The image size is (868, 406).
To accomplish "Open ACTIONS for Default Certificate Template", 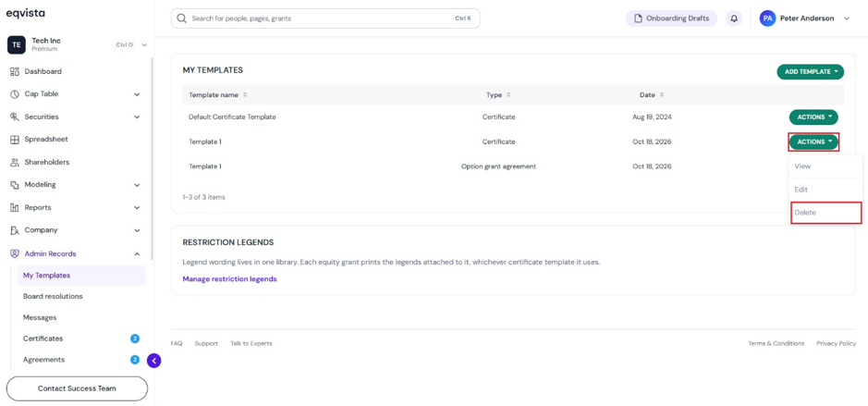I will coord(813,117).
